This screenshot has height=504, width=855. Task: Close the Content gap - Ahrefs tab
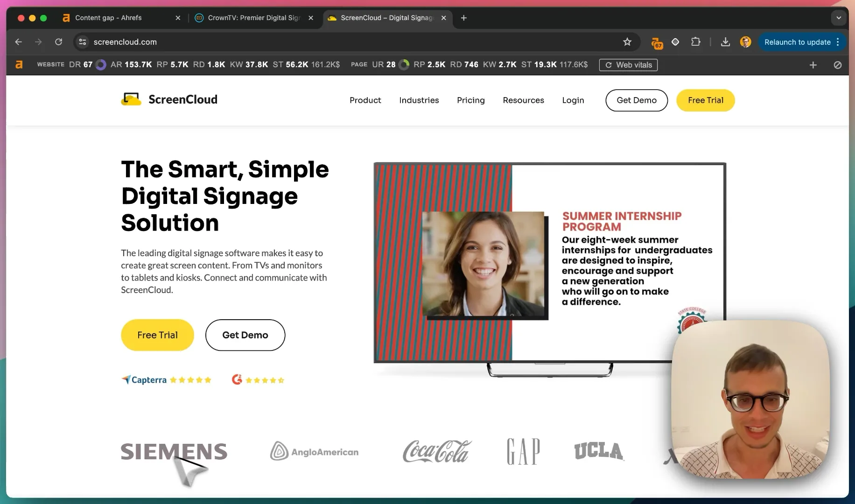(178, 18)
